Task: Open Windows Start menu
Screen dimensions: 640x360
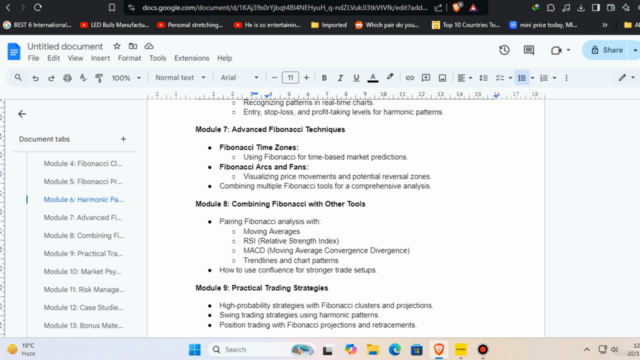Action: (x=195, y=349)
